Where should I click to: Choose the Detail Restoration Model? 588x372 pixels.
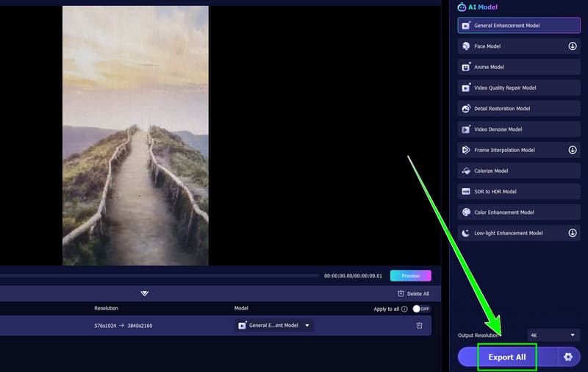519,109
